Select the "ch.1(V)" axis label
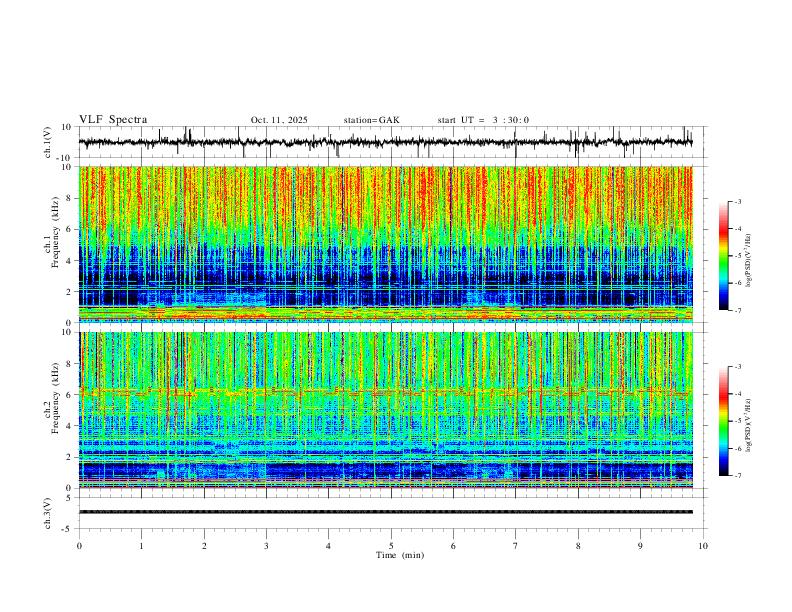The image size is (792, 612). point(48,142)
